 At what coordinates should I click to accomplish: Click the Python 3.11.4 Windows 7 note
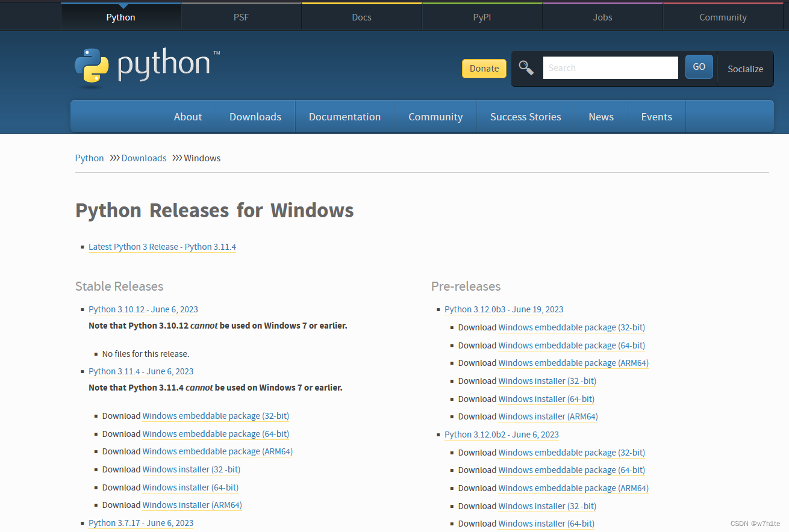[x=216, y=388]
